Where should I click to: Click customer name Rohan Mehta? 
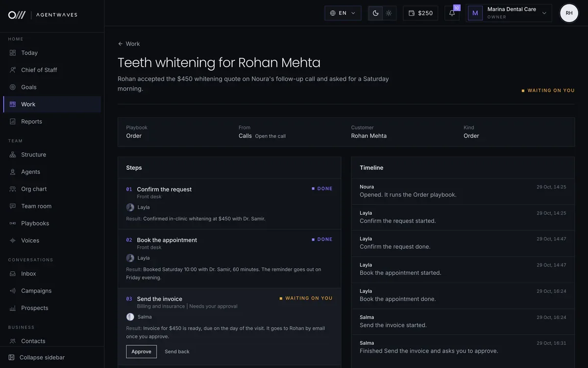[369, 136]
